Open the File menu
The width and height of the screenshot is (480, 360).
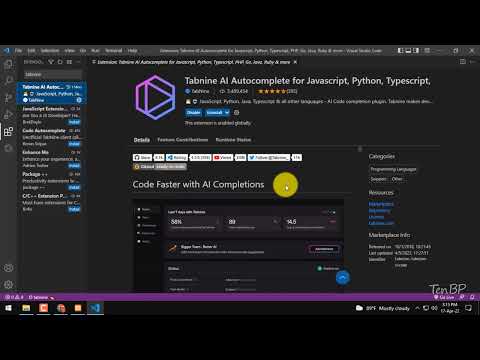18,51
